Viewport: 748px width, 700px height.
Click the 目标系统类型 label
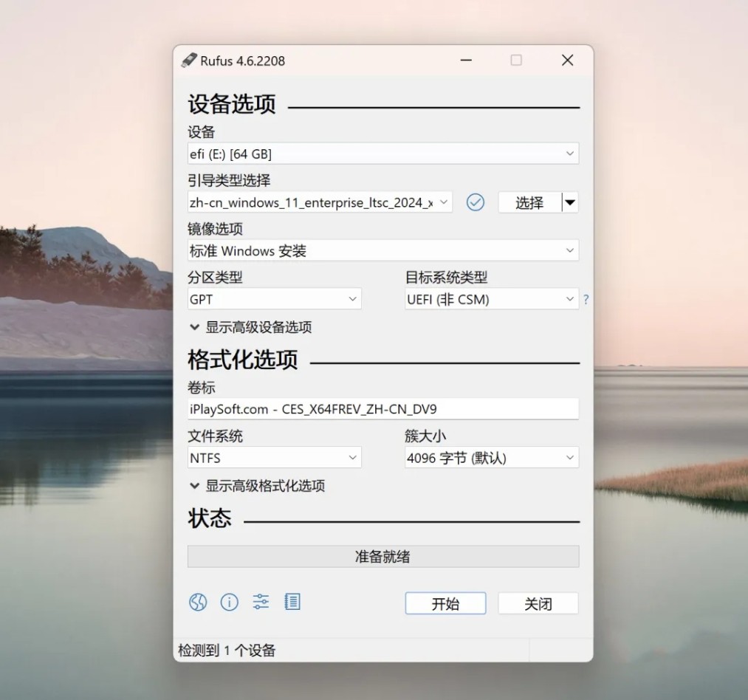(447, 277)
